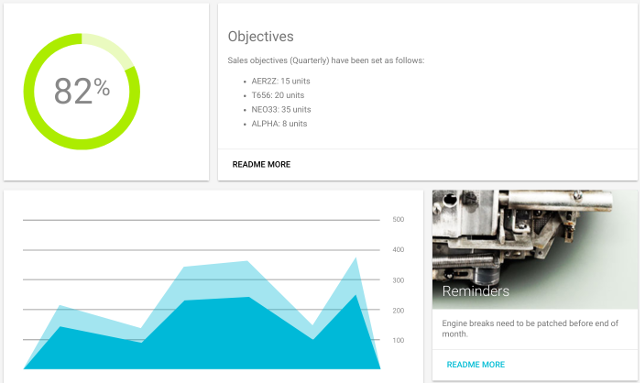Click the 400 axis label

point(398,249)
